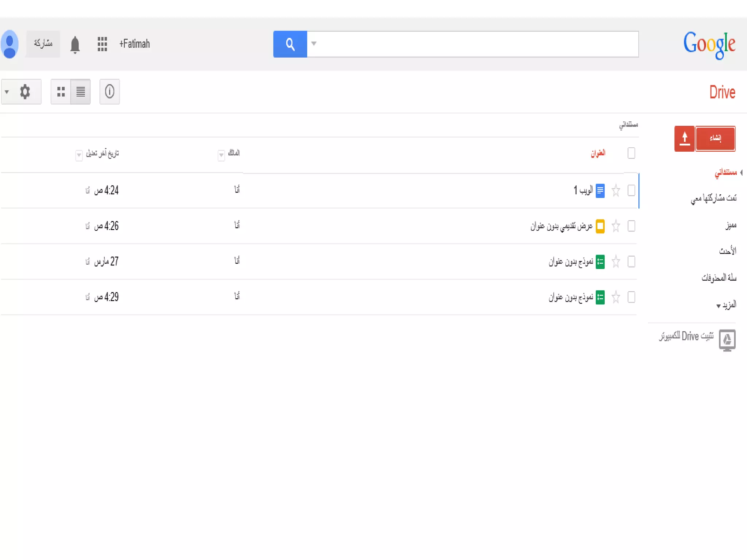Open the account profile avatar
The image size is (747, 560).
tap(10, 44)
